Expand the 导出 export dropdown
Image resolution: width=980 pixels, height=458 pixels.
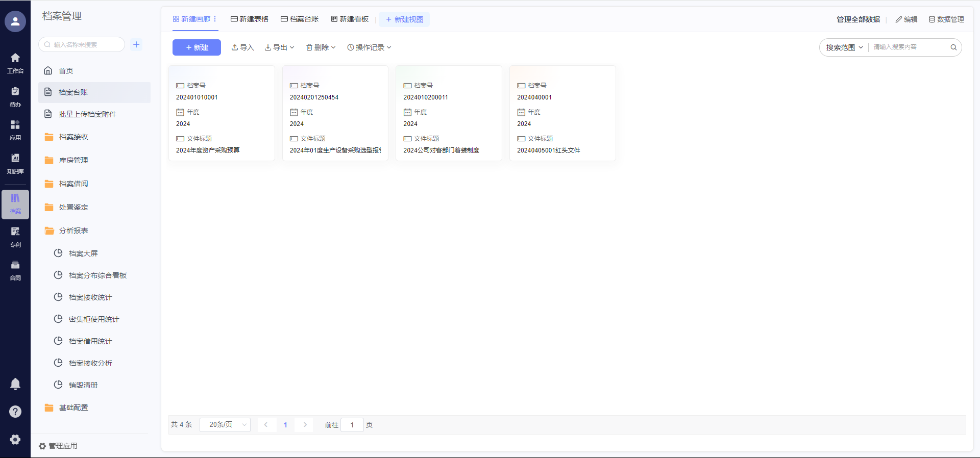pyautogui.click(x=279, y=47)
